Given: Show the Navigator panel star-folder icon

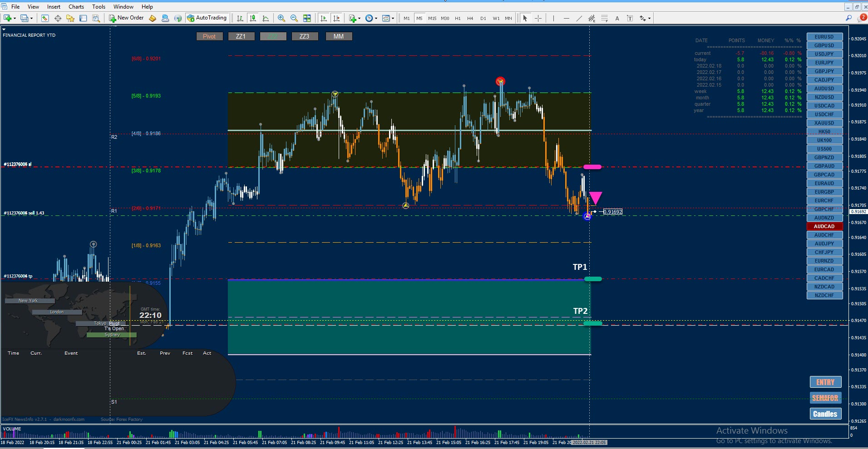Looking at the screenshot, I should pyautogui.click(x=70, y=18).
